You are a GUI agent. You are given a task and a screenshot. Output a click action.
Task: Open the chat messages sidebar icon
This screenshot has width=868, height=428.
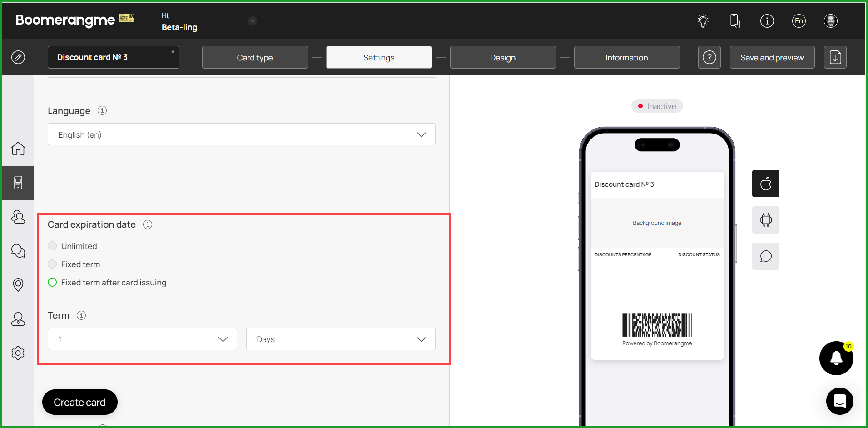(18, 251)
